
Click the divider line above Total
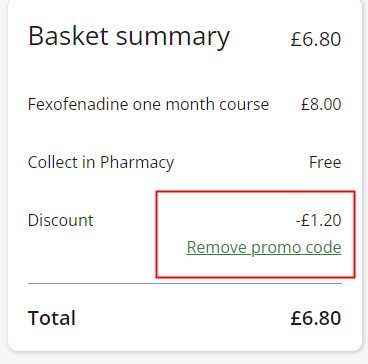(x=185, y=284)
